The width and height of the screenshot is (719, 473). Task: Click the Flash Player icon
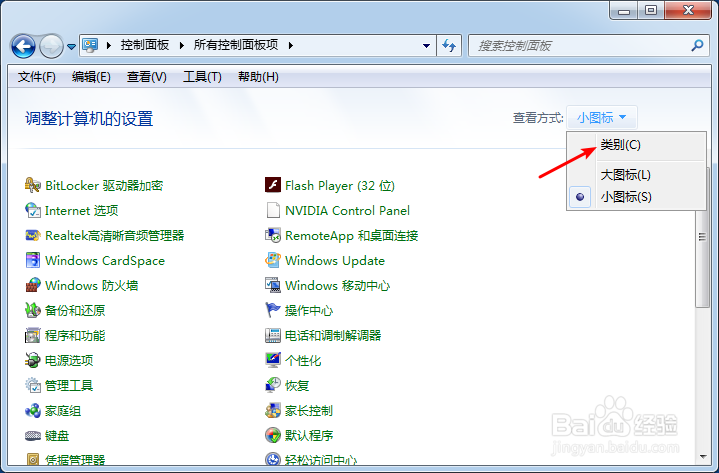click(273, 185)
